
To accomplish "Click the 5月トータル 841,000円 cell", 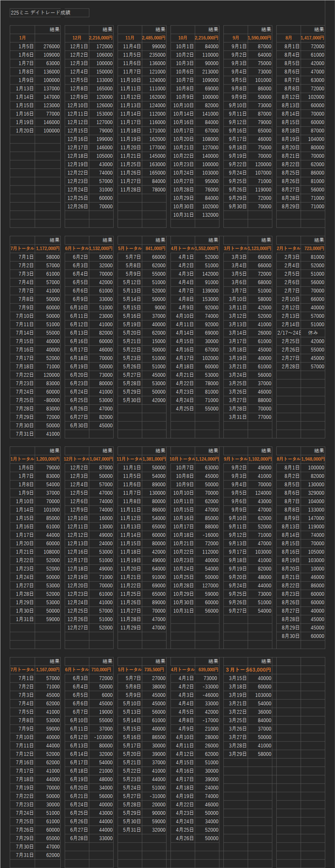I will click(154, 249).
